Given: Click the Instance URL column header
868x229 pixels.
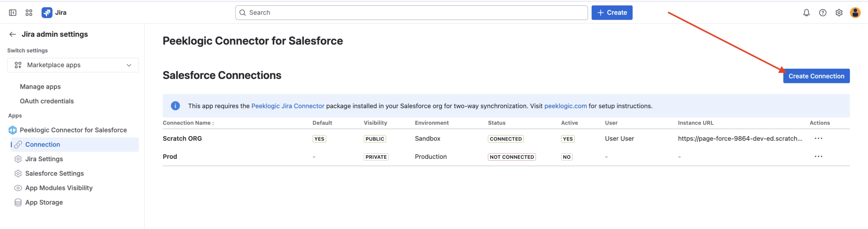Looking at the screenshot, I should pos(695,123).
